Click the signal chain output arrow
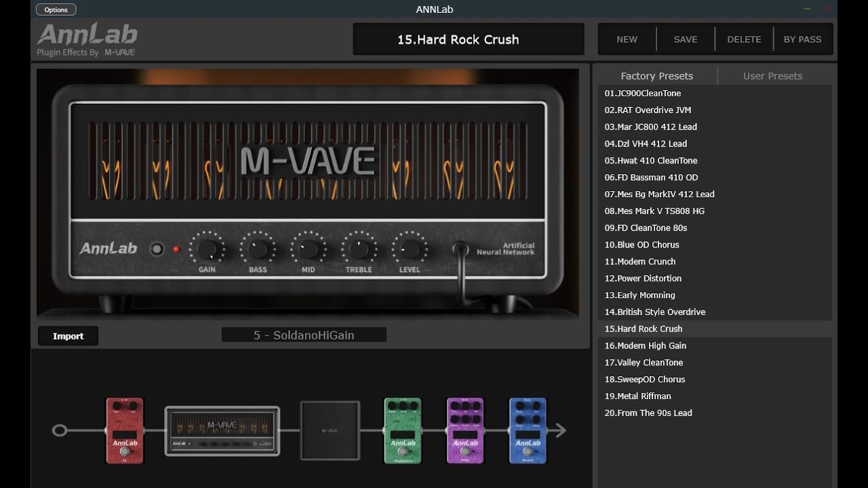Screen dimensions: 868x488 point(559,430)
